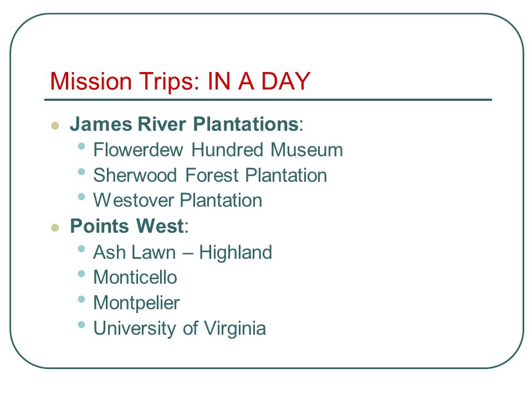
Task: Click the bullet beside 'Points West'
Action: tap(55, 227)
